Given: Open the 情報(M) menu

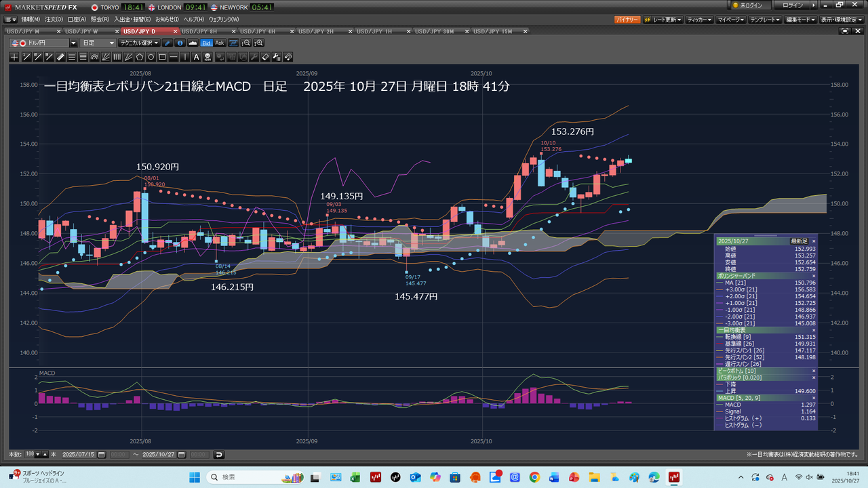Looking at the screenshot, I should 31,19.
